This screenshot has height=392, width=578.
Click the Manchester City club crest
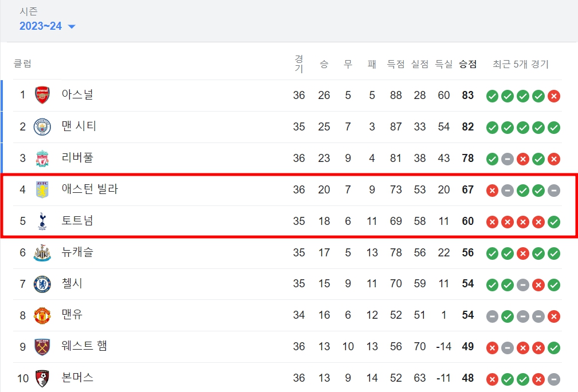(42, 126)
